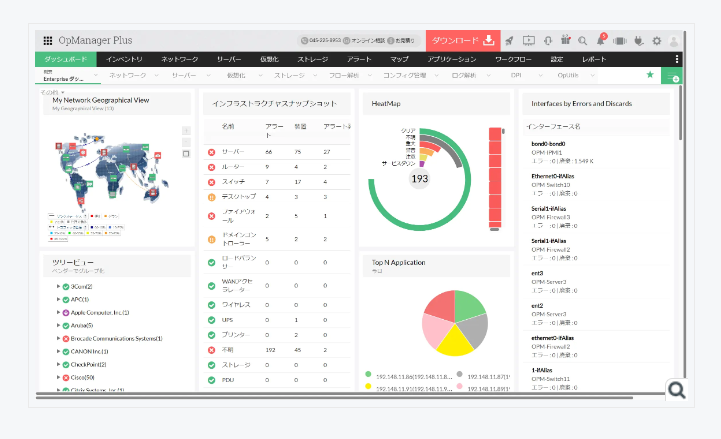The height and width of the screenshot is (439, 721).
Task: Click the orange status icon for デスクトップ
Action: click(212, 197)
